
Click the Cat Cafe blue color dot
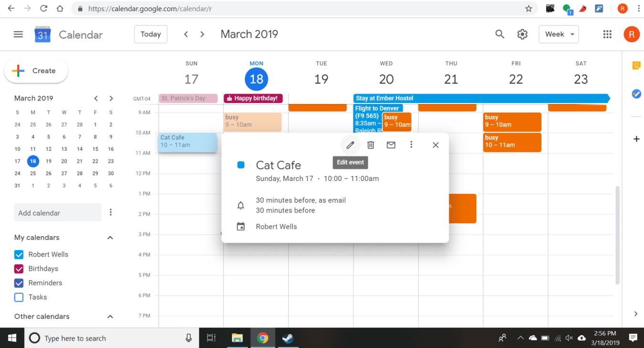coord(241,165)
